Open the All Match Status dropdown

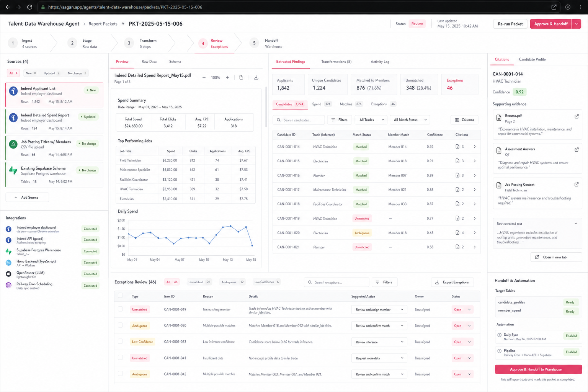(410, 120)
